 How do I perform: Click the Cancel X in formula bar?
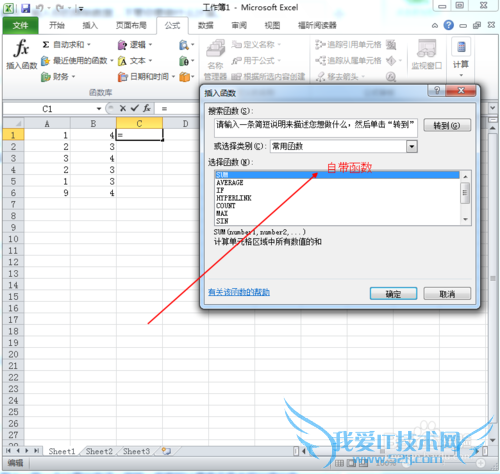(123, 108)
